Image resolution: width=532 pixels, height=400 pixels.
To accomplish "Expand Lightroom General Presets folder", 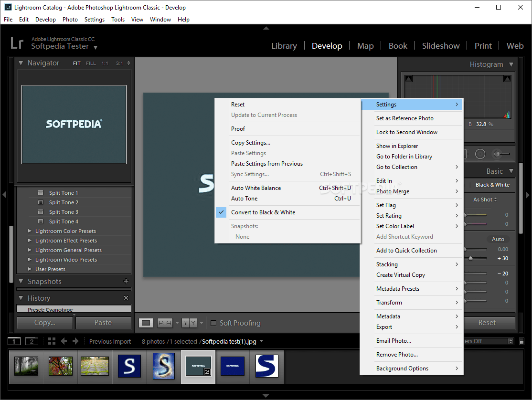I will point(30,250).
